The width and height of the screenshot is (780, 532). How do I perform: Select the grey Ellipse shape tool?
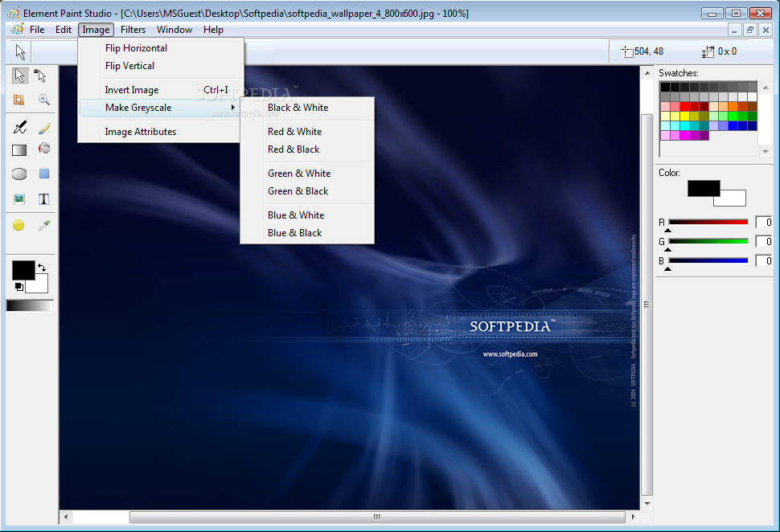tap(19, 174)
